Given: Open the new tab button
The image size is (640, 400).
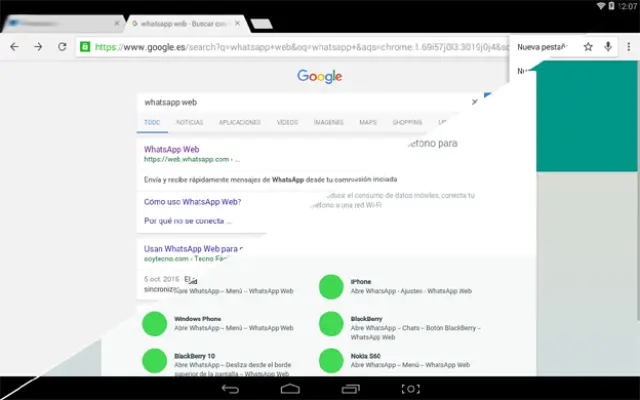Looking at the screenshot, I should (x=261, y=23).
